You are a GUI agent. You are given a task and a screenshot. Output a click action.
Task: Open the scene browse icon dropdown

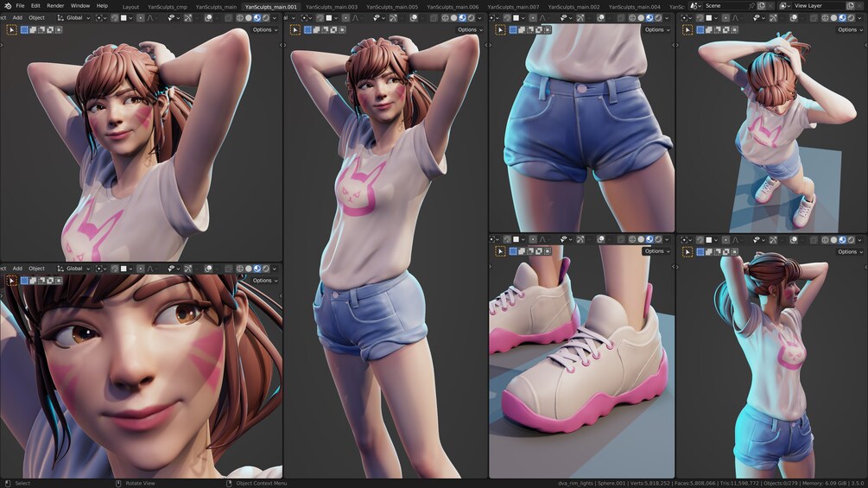(x=696, y=5)
